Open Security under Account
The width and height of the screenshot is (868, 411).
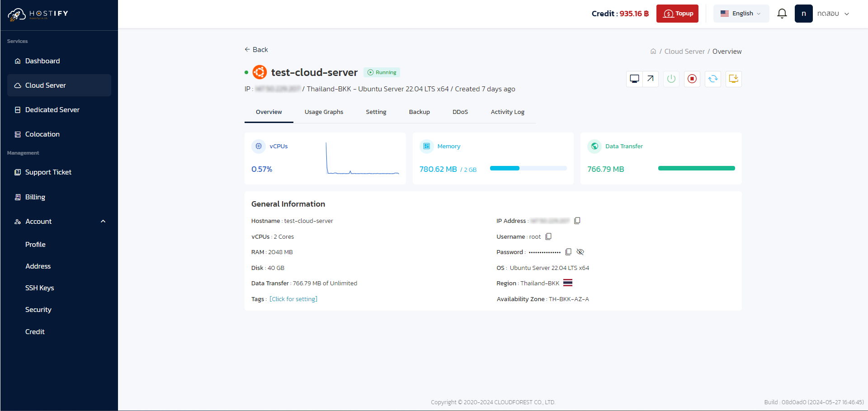(x=38, y=310)
